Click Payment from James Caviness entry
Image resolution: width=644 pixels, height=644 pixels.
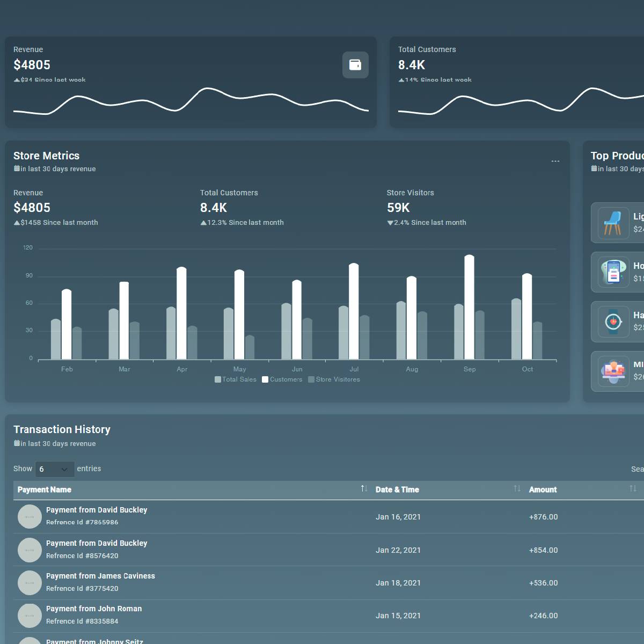pyautogui.click(x=100, y=576)
